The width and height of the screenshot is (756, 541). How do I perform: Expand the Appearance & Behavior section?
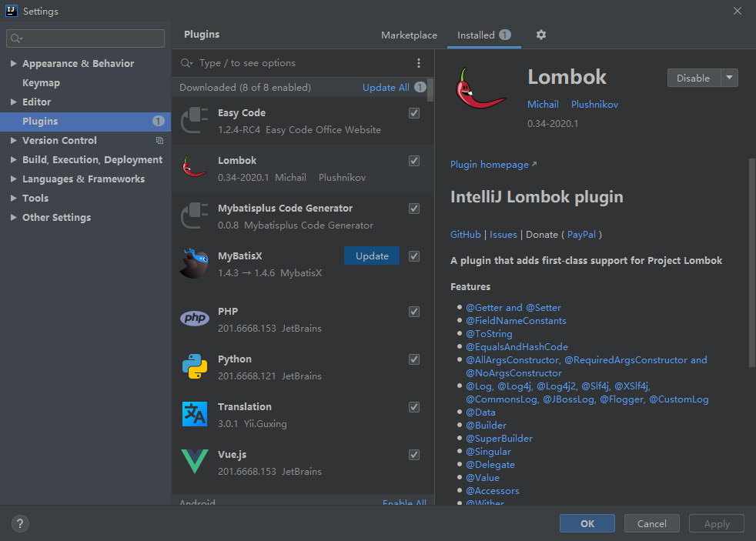point(14,64)
